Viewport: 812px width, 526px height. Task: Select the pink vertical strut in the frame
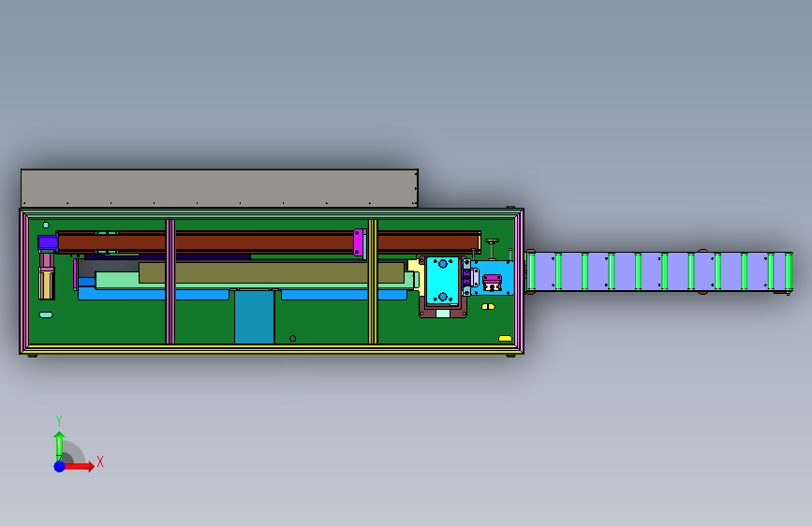[170, 282]
